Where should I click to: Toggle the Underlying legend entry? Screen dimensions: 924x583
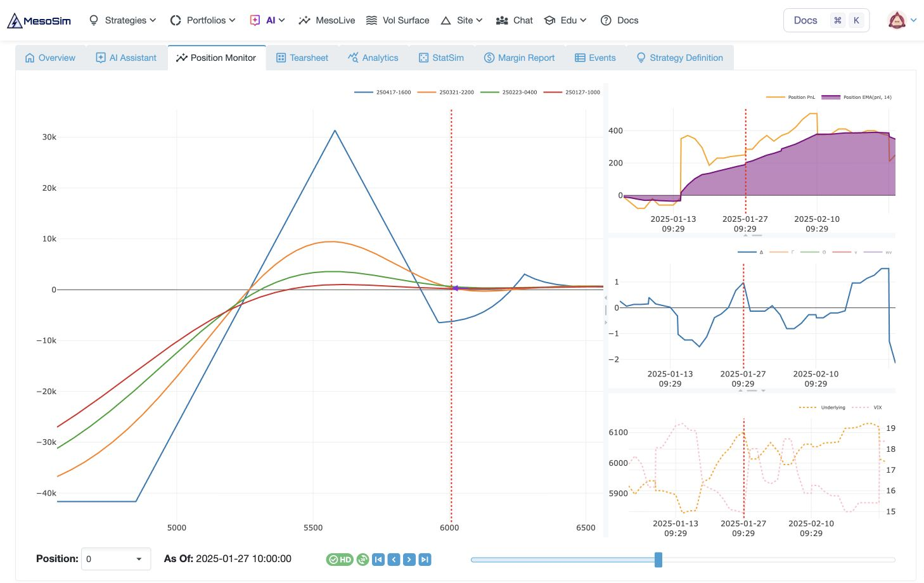click(823, 407)
